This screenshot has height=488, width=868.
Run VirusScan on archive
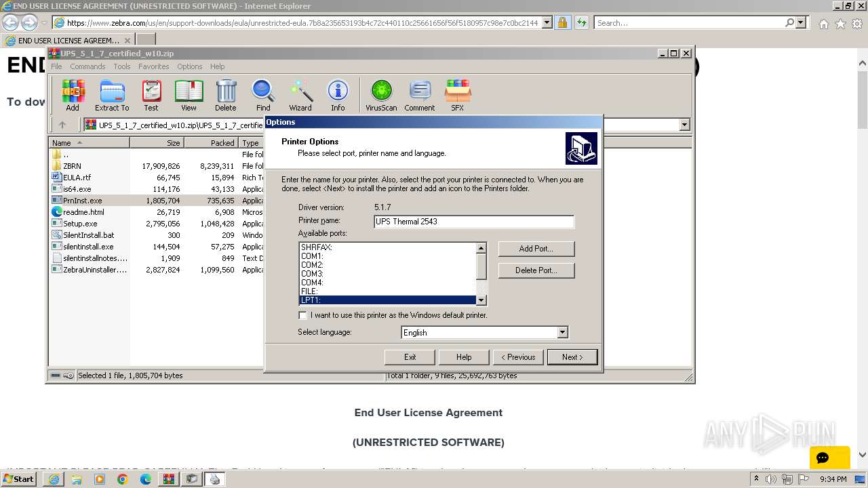click(x=381, y=95)
